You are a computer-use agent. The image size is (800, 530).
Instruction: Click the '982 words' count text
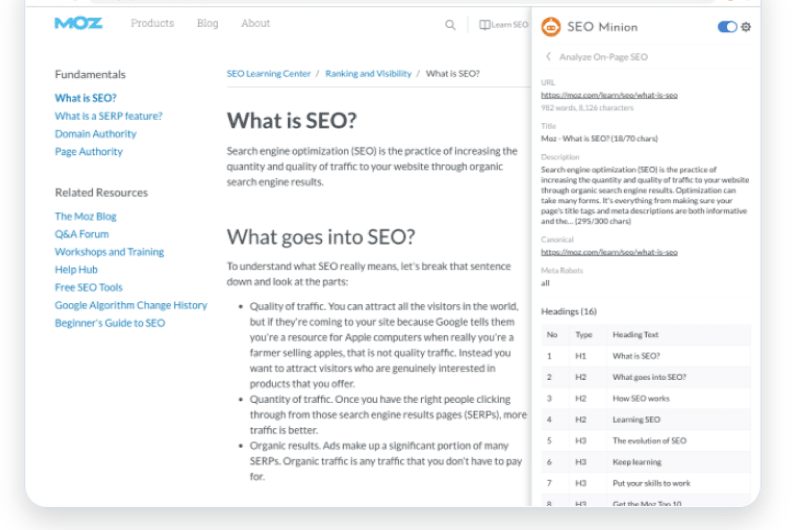(559, 108)
